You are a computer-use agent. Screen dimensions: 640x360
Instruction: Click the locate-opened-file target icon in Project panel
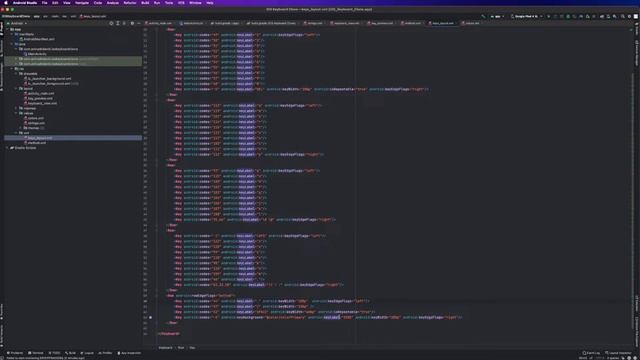(111, 23)
